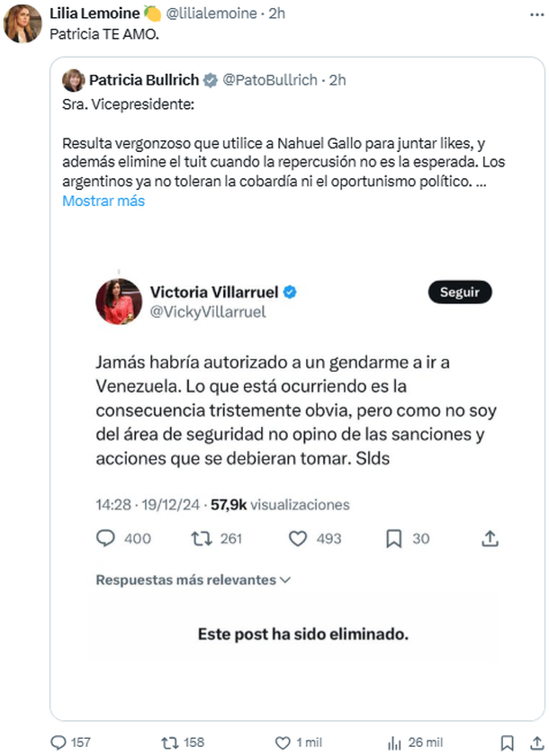549x756 pixels.
Task: Click the share icon on the bottom row
Action: [537, 742]
